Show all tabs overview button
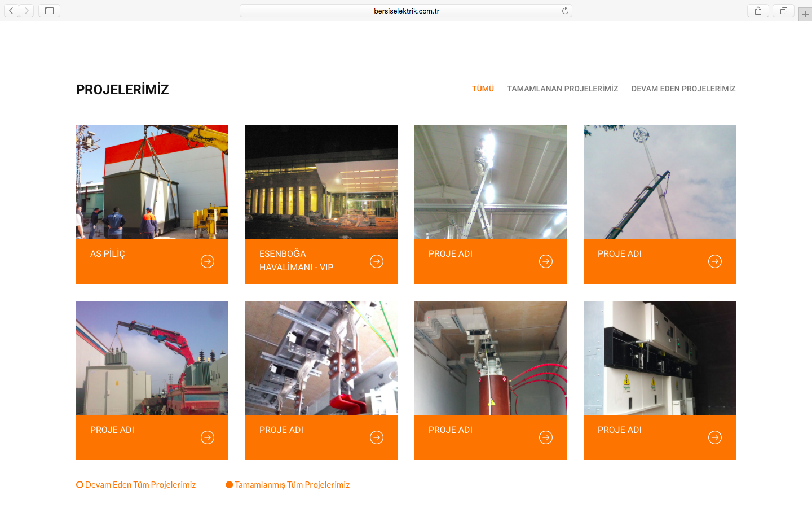812x508 pixels. click(x=783, y=11)
